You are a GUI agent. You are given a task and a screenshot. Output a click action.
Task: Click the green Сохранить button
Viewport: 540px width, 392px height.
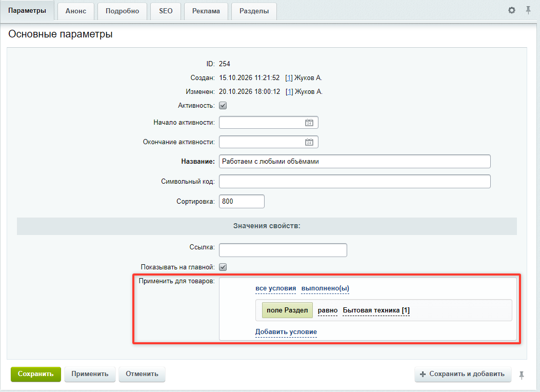(x=36, y=374)
